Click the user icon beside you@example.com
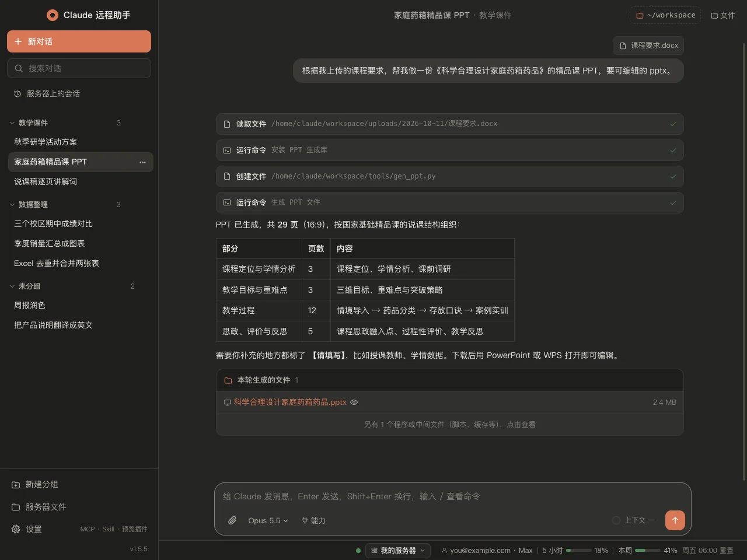747x560 pixels. point(444,550)
